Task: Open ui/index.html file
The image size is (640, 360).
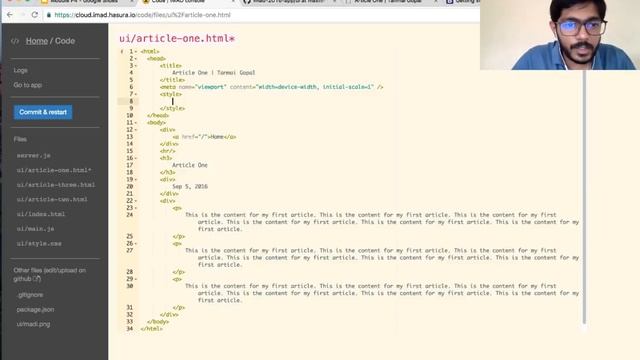Action: [41, 214]
